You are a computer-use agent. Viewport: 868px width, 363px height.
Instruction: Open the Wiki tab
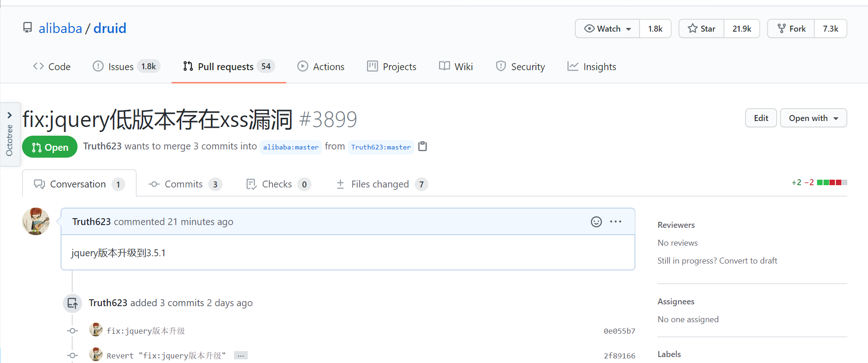[456, 66]
